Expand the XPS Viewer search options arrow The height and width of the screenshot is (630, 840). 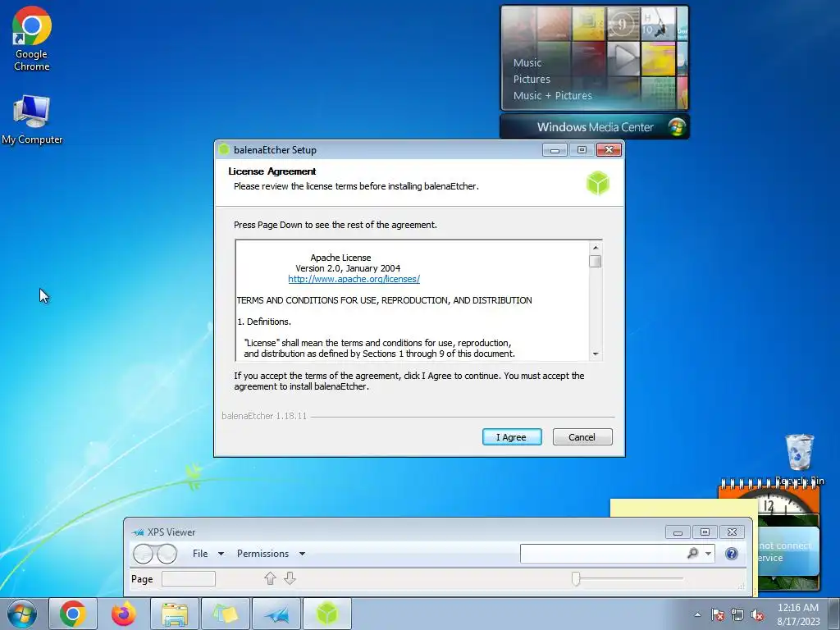coord(708,554)
